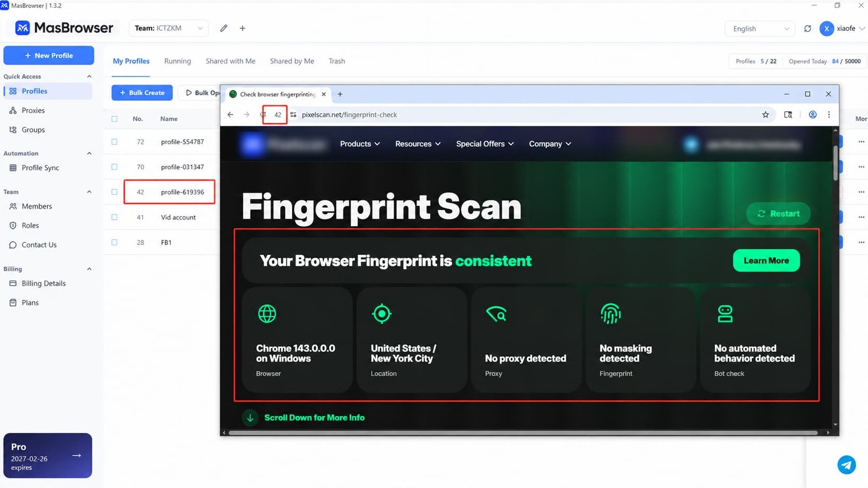Screen dimensions: 868x488
Task: Expand the Company menu on pixelscan
Action: [550, 144]
